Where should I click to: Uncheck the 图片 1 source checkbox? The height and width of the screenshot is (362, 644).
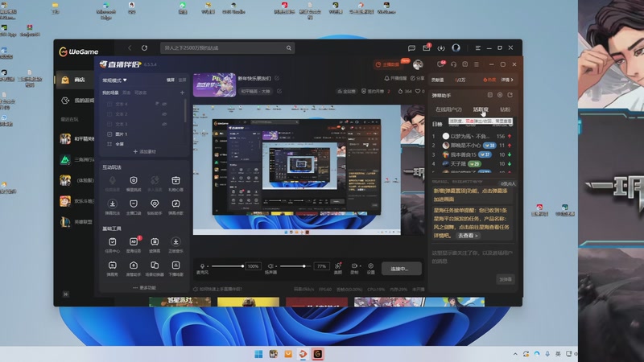coord(109,134)
